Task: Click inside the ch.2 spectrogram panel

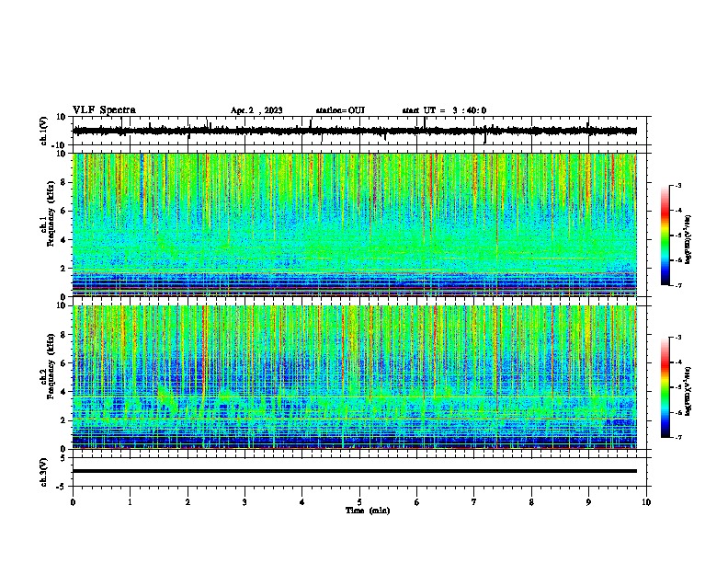Action: click(x=355, y=377)
